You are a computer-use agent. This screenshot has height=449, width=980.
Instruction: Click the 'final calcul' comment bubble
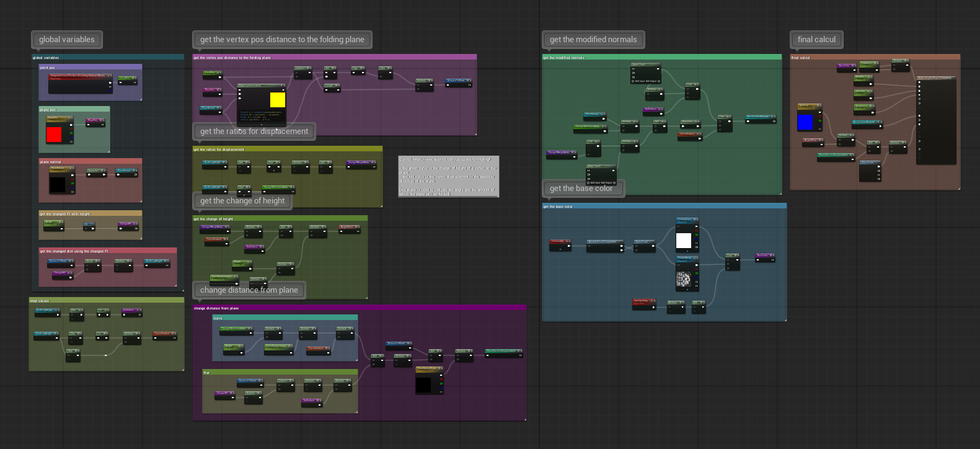pyautogui.click(x=816, y=40)
